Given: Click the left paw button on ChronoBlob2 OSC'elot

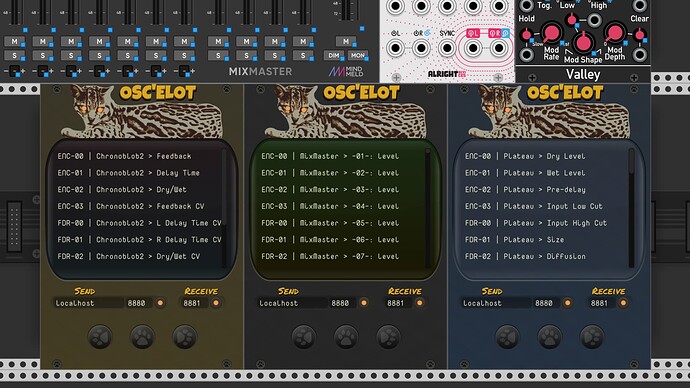Looking at the screenshot, I should click(x=100, y=337).
